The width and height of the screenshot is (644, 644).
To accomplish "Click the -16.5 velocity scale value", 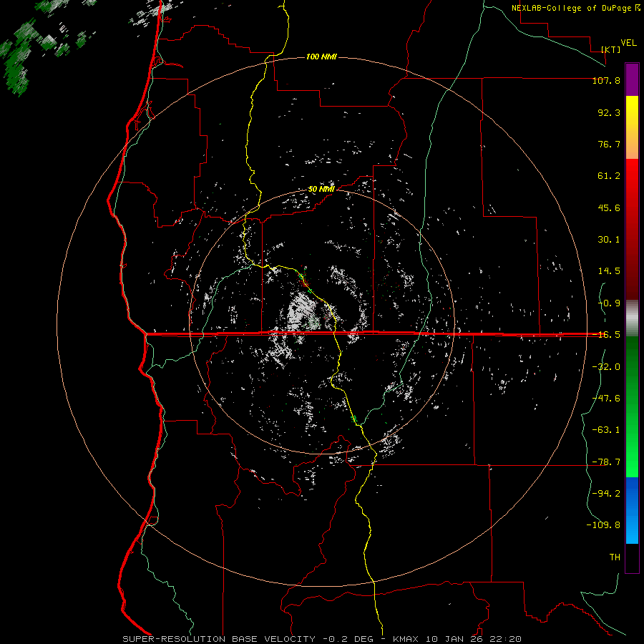I will (606, 335).
